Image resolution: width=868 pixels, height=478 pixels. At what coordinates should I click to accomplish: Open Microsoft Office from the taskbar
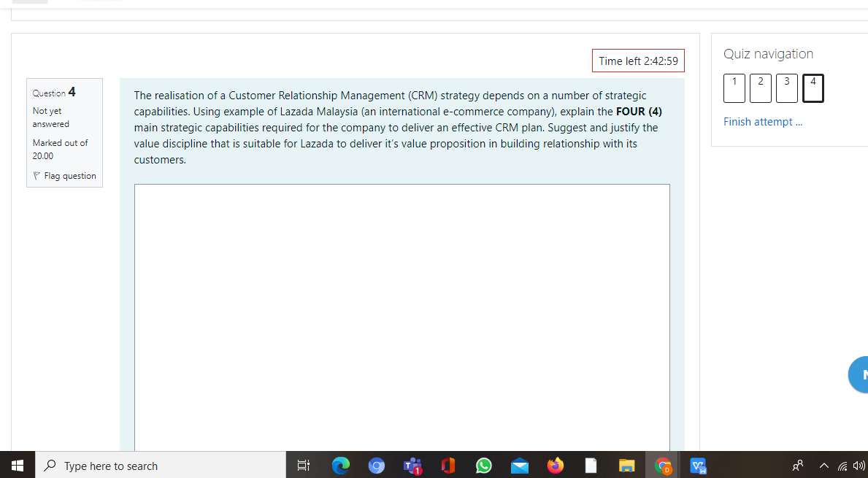(x=448, y=466)
